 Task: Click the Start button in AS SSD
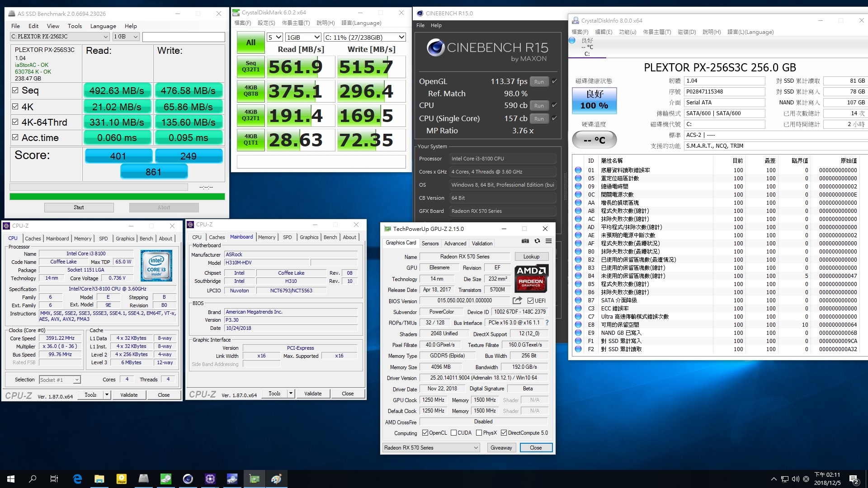pos(79,207)
